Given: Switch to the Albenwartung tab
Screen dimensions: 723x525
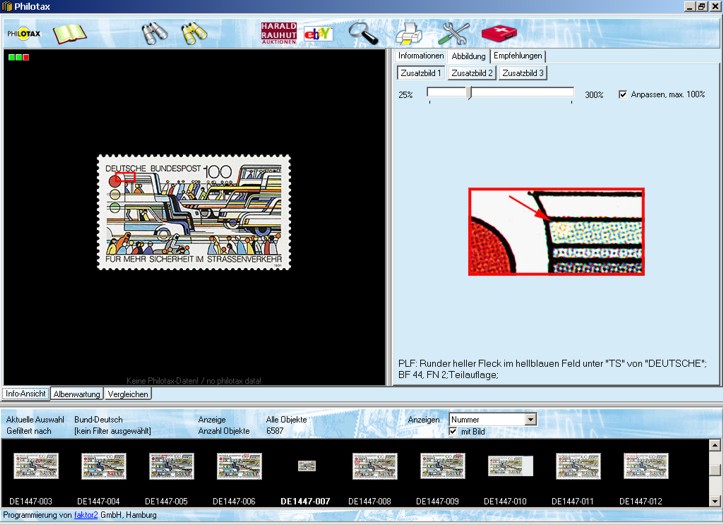Looking at the screenshot, I should coord(77,394).
